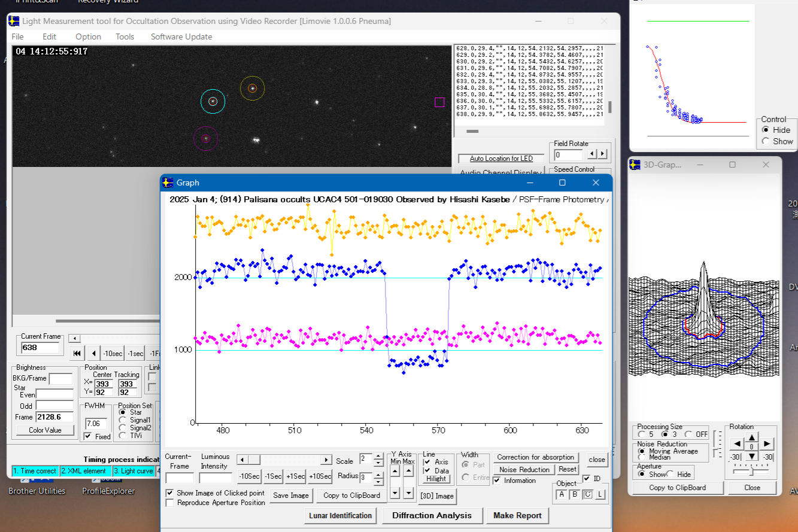
Task: Click the rotate-left arrow in Rotation panel
Action: [x=736, y=444]
